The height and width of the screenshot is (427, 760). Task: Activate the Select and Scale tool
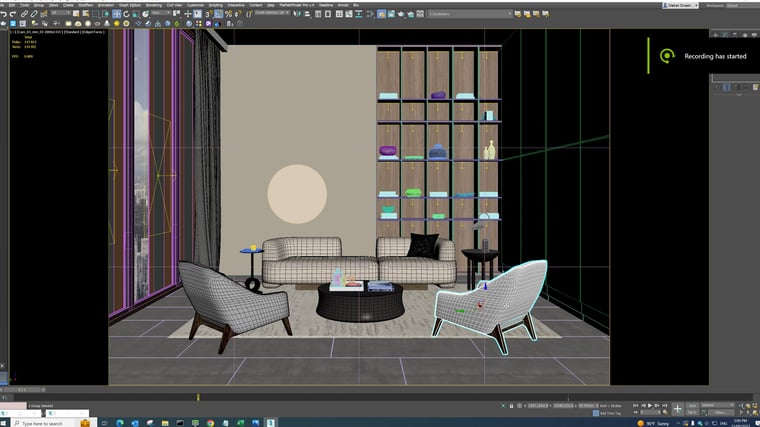click(136, 14)
